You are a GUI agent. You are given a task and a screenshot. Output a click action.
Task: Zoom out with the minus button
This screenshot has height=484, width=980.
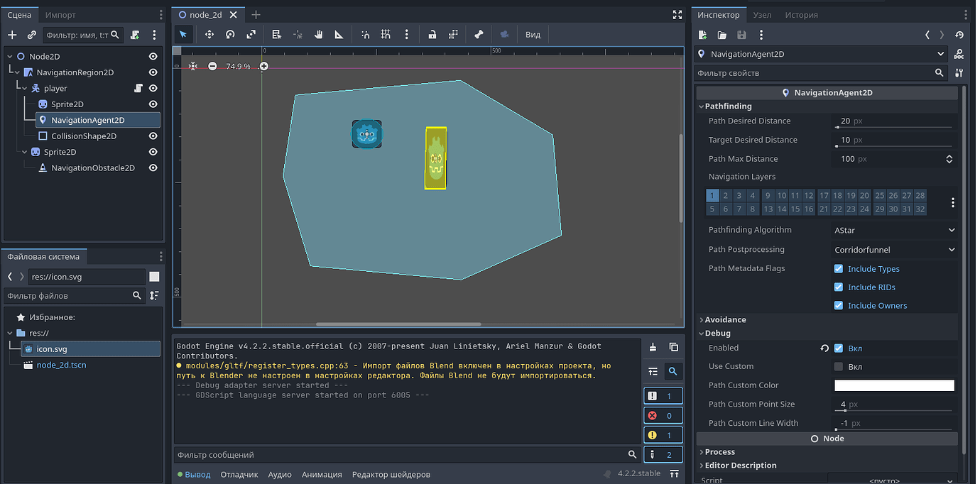(x=212, y=66)
